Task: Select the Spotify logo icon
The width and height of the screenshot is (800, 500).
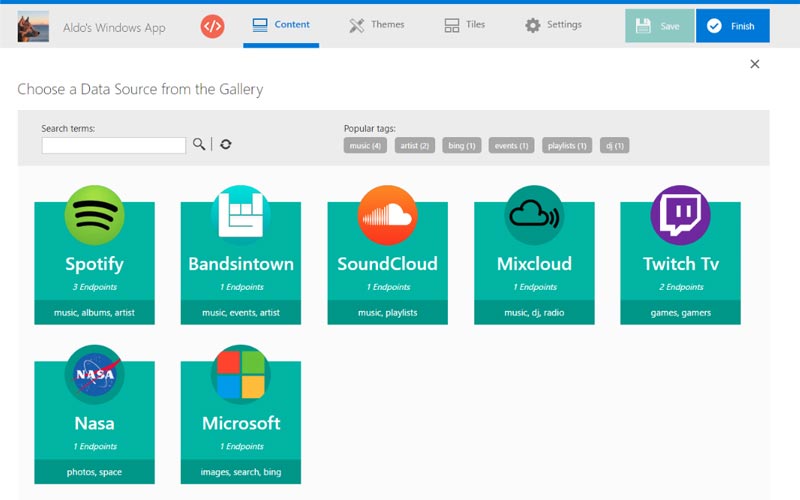Action: 94,215
